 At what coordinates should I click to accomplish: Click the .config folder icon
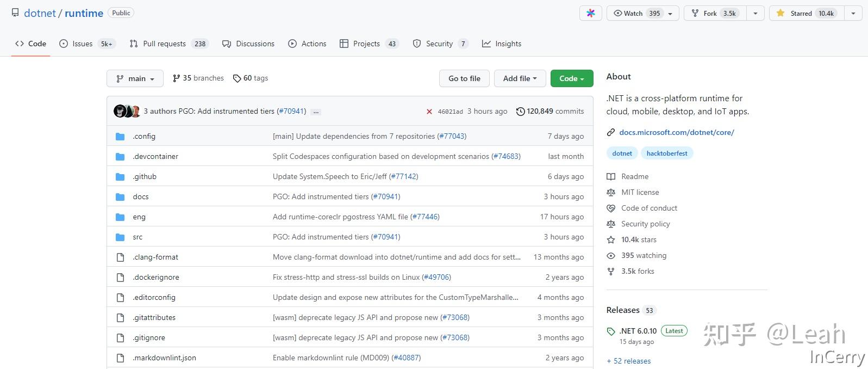coord(120,137)
